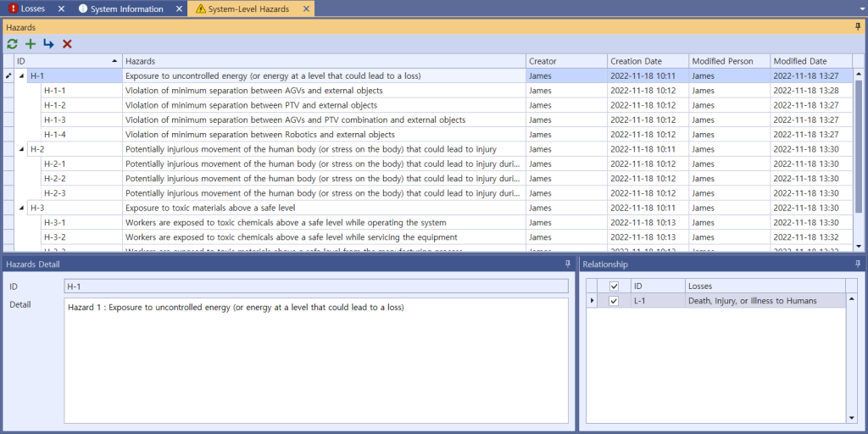The width and height of the screenshot is (868, 434).
Task: Toggle the select-all checkbox in Relationship header
Action: tap(614, 287)
